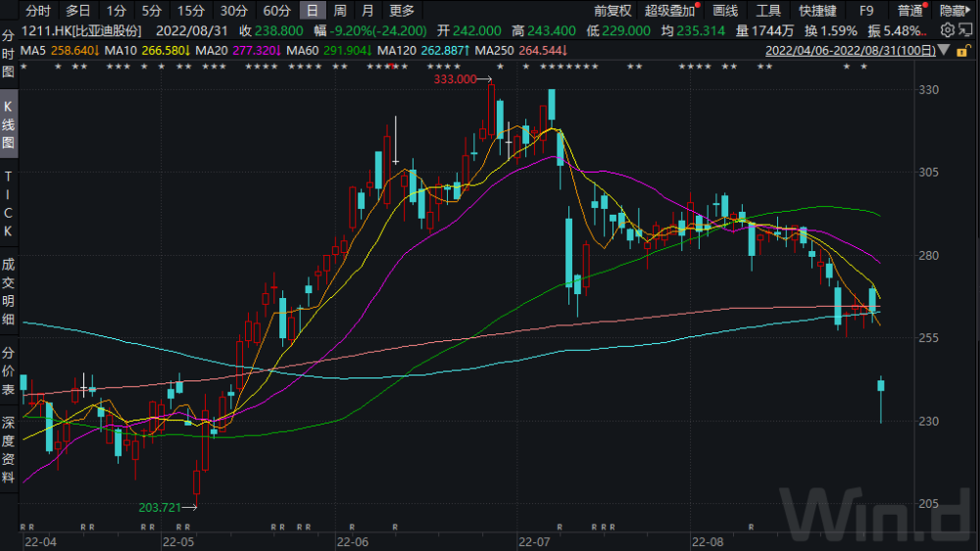
Task: Switch to the TICK side tab
Action: point(8,203)
